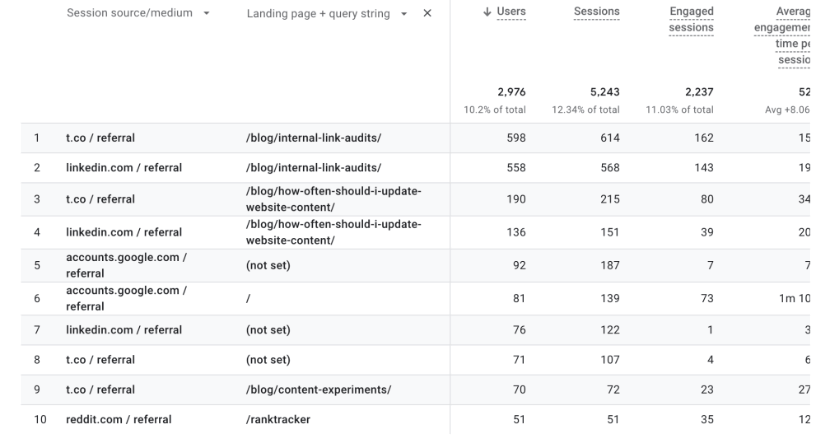This screenshot has width=823, height=441.
Task: Expand the Landing page + query string dropdown
Action: 403,13
